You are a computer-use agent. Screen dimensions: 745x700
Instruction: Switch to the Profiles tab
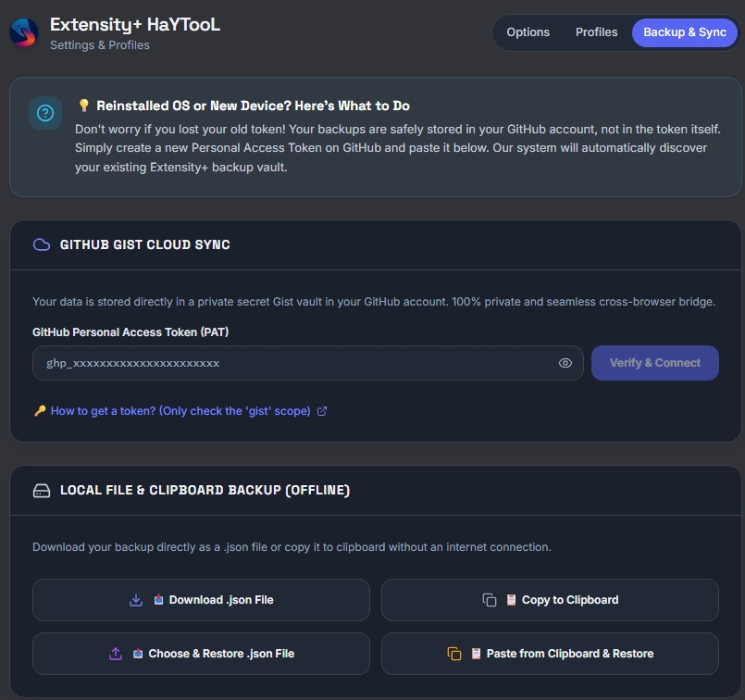[x=596, y=32]
